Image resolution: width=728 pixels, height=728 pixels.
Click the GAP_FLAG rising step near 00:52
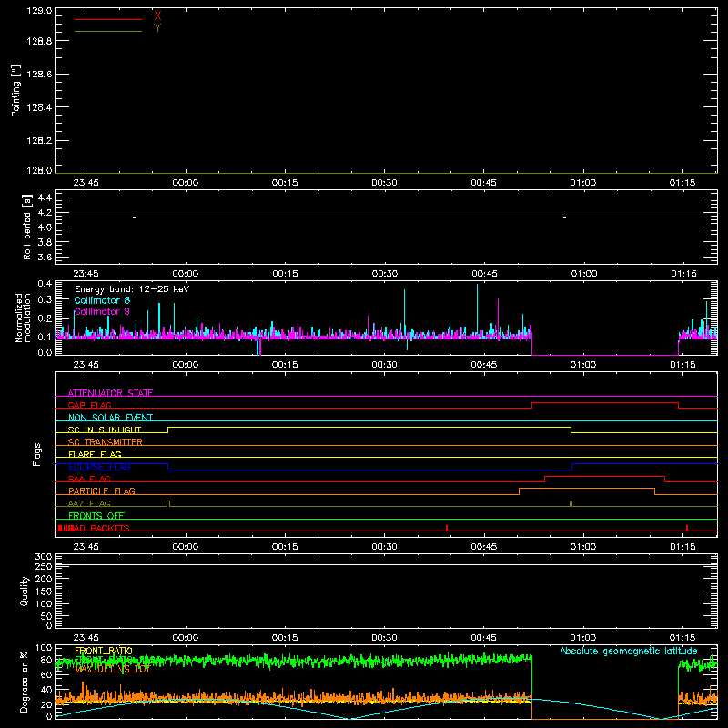532,405
